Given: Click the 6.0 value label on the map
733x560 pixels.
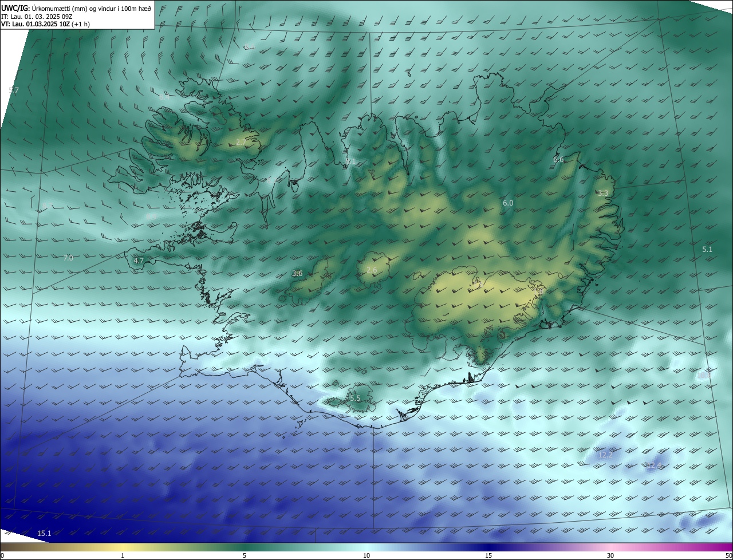Looking at the screenshot, I should click(508, 203).
